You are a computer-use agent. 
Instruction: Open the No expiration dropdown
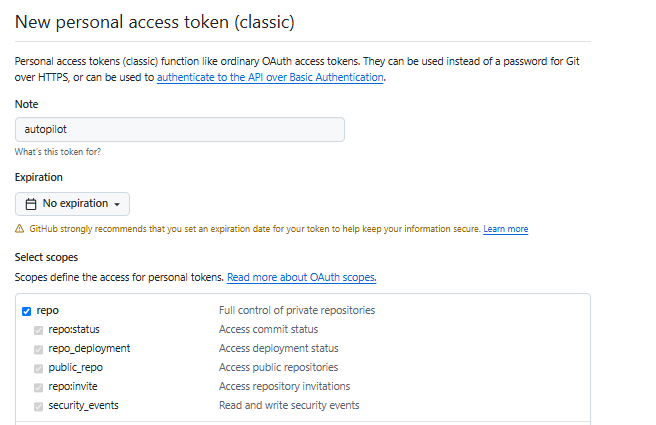point(73,204)
